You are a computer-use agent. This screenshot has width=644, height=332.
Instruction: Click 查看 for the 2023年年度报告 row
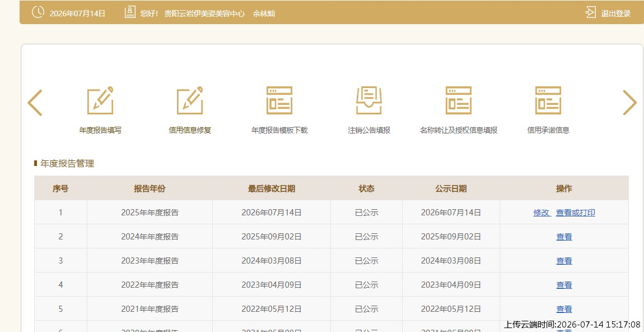(564, 261)
